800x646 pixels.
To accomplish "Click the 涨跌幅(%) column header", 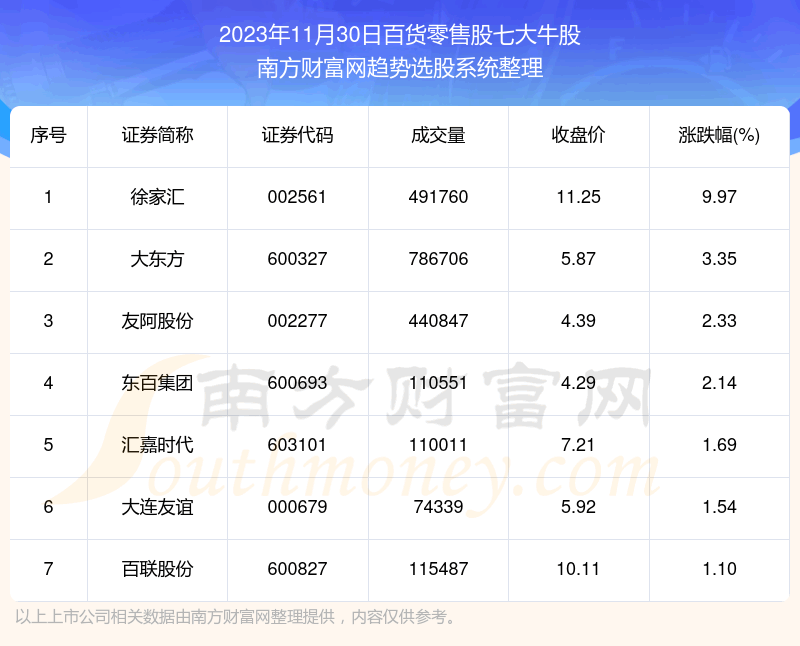I will pyautogui.click(x=719, y=136).
